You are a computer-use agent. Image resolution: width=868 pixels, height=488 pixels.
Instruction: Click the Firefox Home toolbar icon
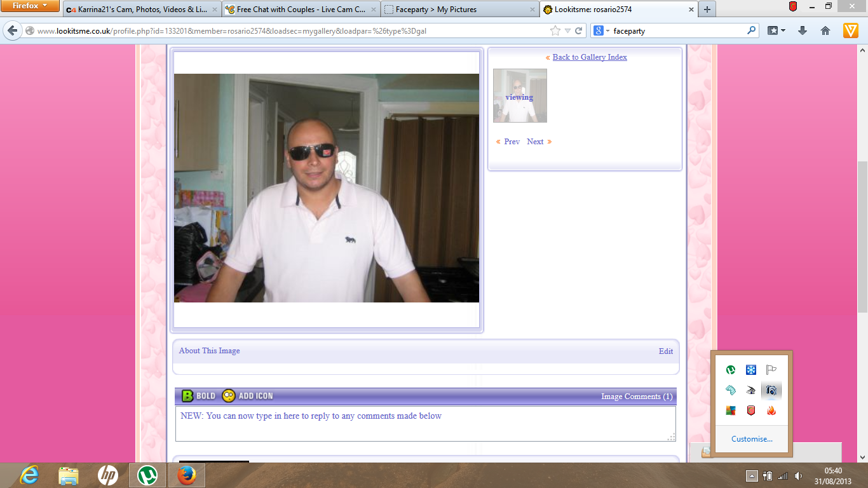(x=825, y=30)
